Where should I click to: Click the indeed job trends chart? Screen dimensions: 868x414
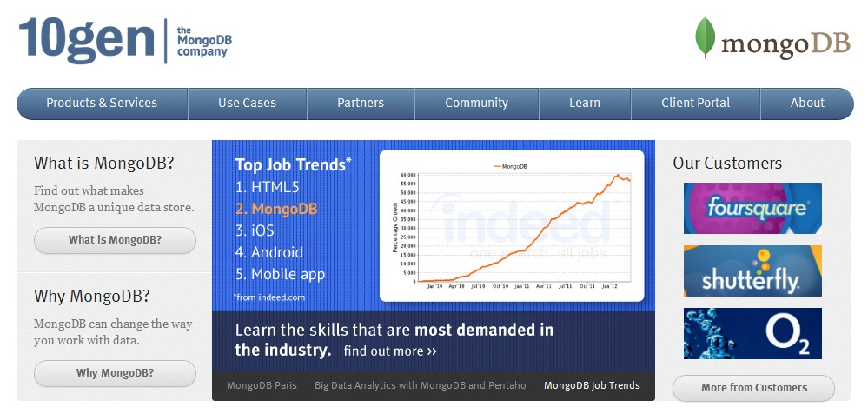[x=512, y=226]
